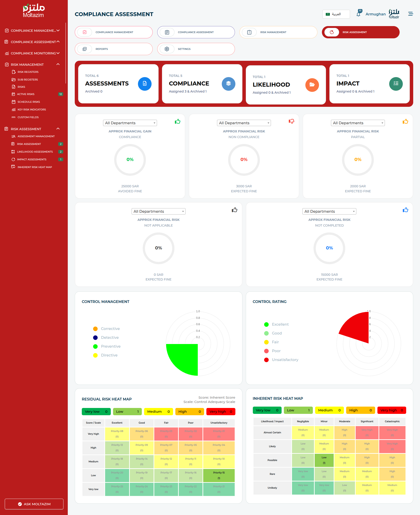Click the orange Likelihood folder icon
The height and width of the screenshot is (515, 420).
312,85
